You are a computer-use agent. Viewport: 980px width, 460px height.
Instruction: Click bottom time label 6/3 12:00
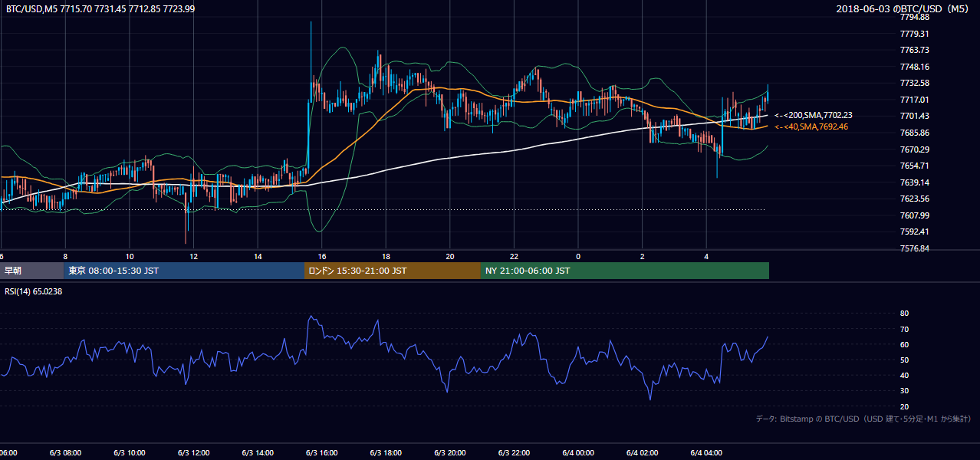coord(193,453)
